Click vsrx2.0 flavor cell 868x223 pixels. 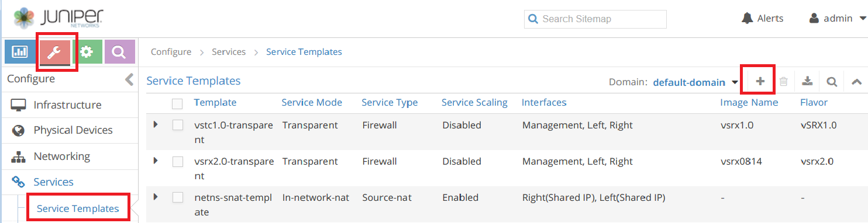pyautogui.click(x=817, y=162)
